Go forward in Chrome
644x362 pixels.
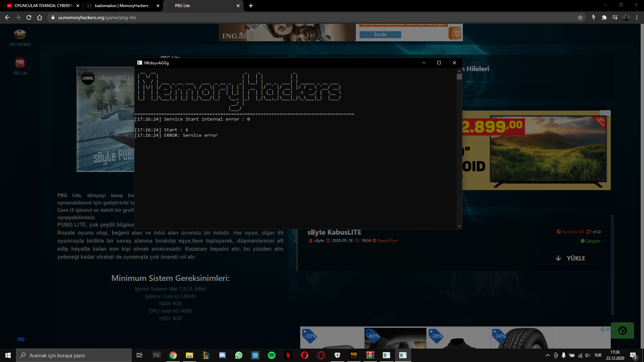point(18,17)
